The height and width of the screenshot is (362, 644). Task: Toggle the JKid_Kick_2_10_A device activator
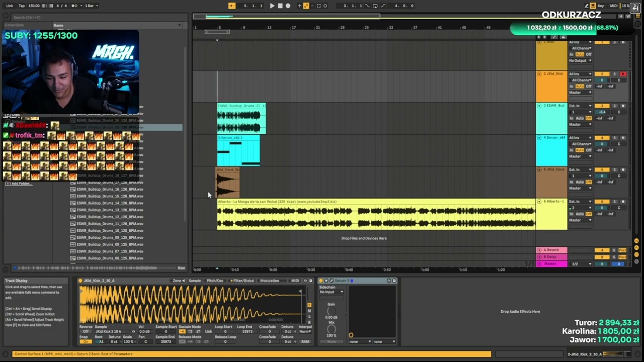click(x=80, y=281)
